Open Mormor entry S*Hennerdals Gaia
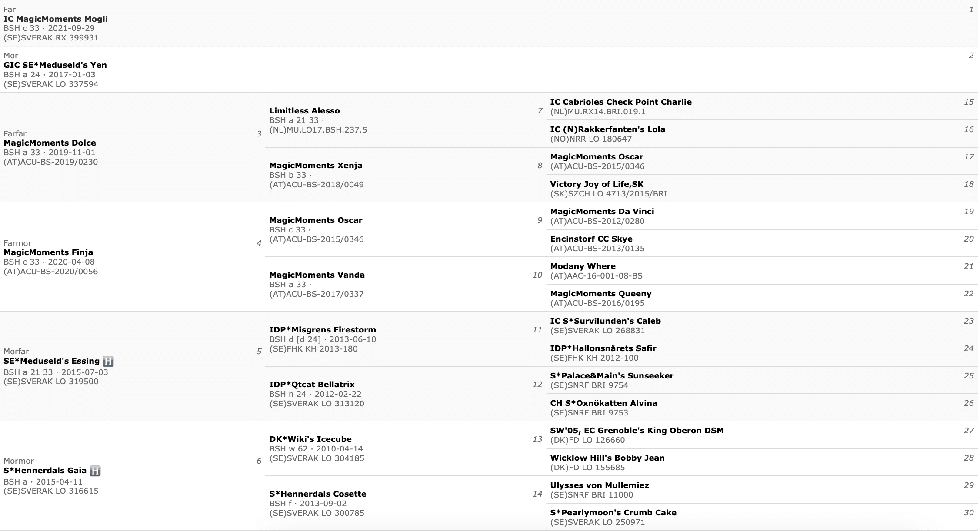 click(45, 471)
